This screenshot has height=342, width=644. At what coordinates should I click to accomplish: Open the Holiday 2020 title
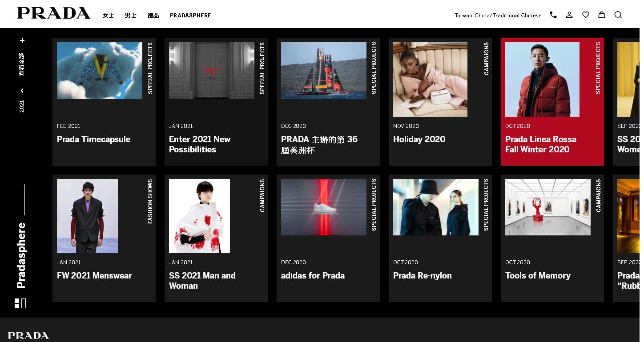pos(419,139)
